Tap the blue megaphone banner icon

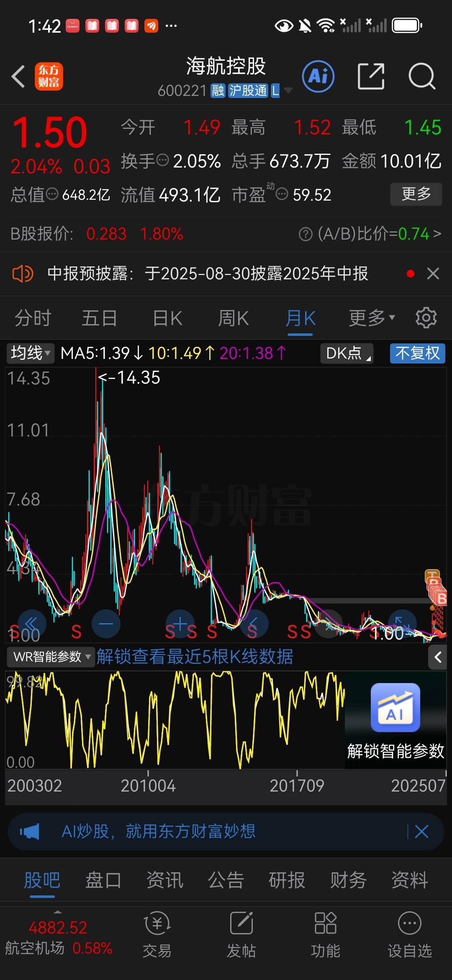29,831
